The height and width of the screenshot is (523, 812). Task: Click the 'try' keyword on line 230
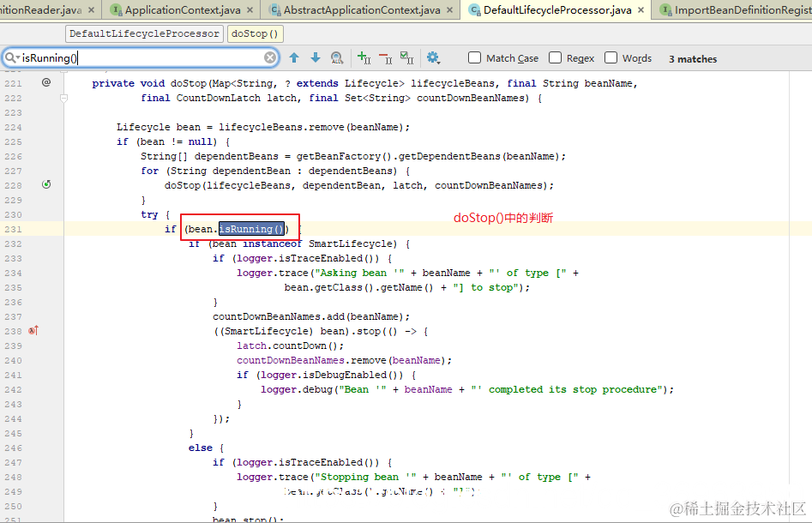(x=149, y=214)
